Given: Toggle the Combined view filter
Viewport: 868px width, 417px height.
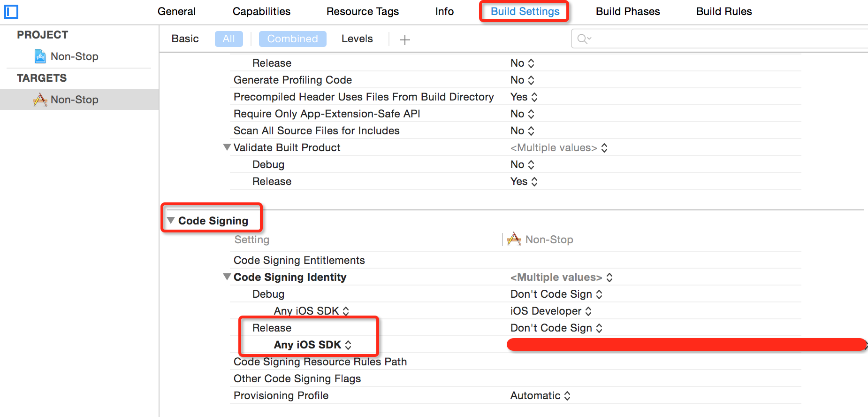Looking at the screenshot, I should pos(293,39).
